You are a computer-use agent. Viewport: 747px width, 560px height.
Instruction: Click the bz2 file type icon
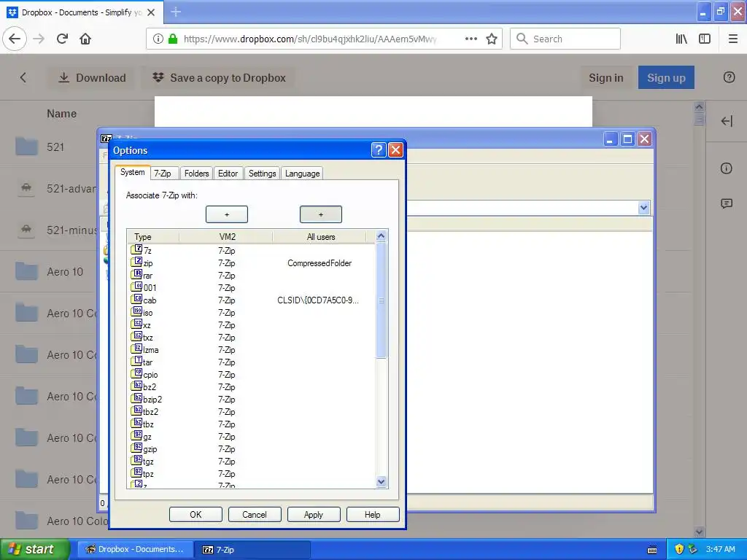tap(136, 386)
